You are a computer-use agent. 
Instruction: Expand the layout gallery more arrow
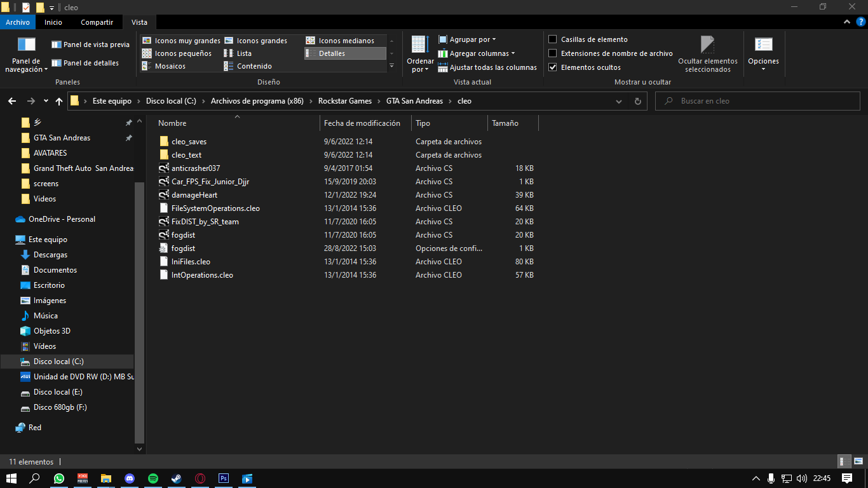tap(391, 66)
